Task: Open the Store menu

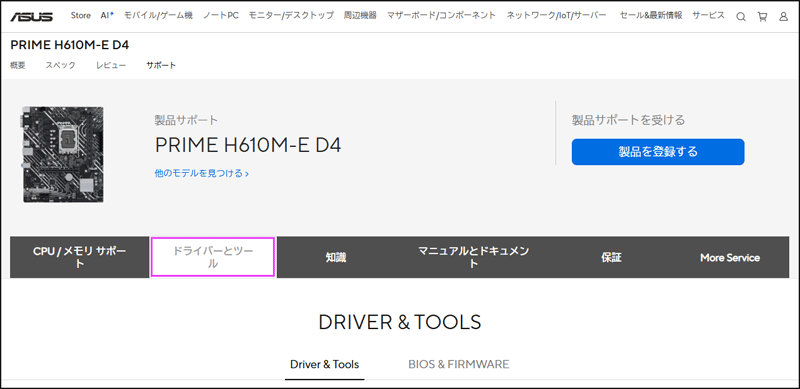Action: [81, 15]
